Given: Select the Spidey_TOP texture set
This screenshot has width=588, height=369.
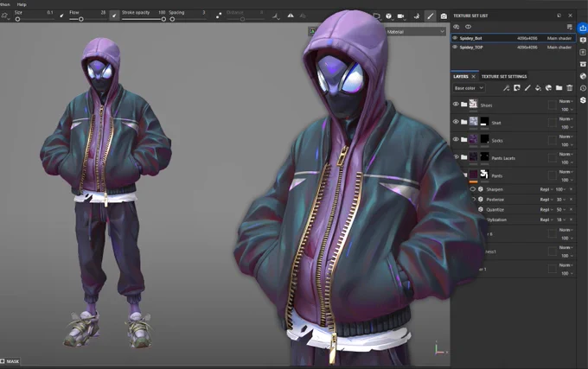Looking at the screenshot, I should click(x=513, y=48).
